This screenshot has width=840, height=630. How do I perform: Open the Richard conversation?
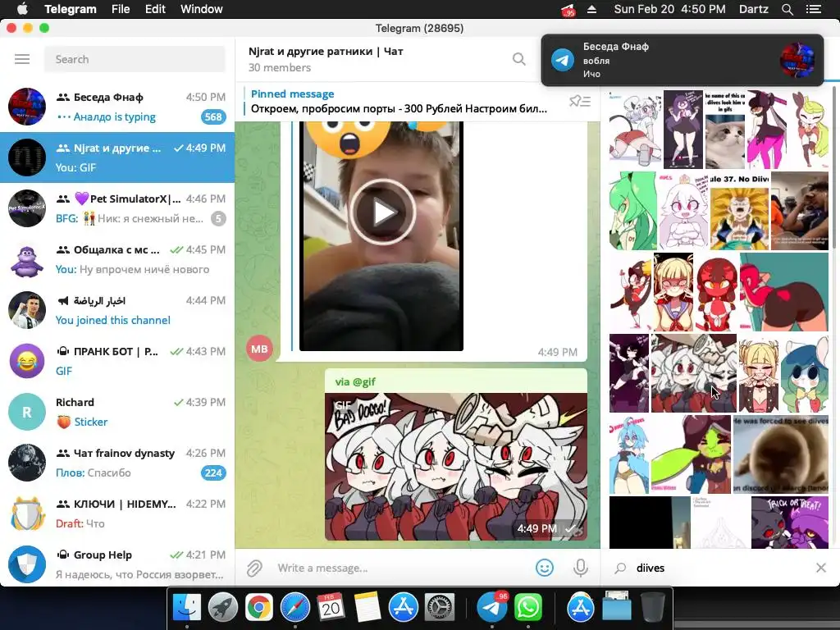click(x=117, y=412)
